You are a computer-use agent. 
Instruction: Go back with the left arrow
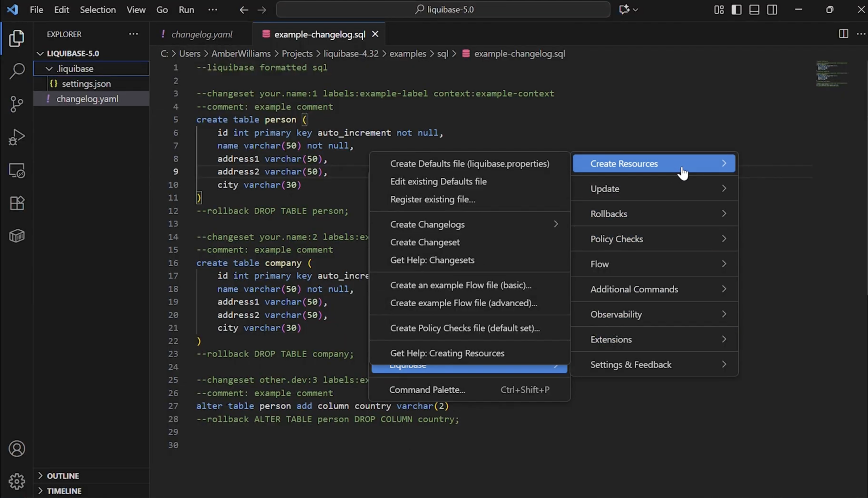tap(244, 10)
